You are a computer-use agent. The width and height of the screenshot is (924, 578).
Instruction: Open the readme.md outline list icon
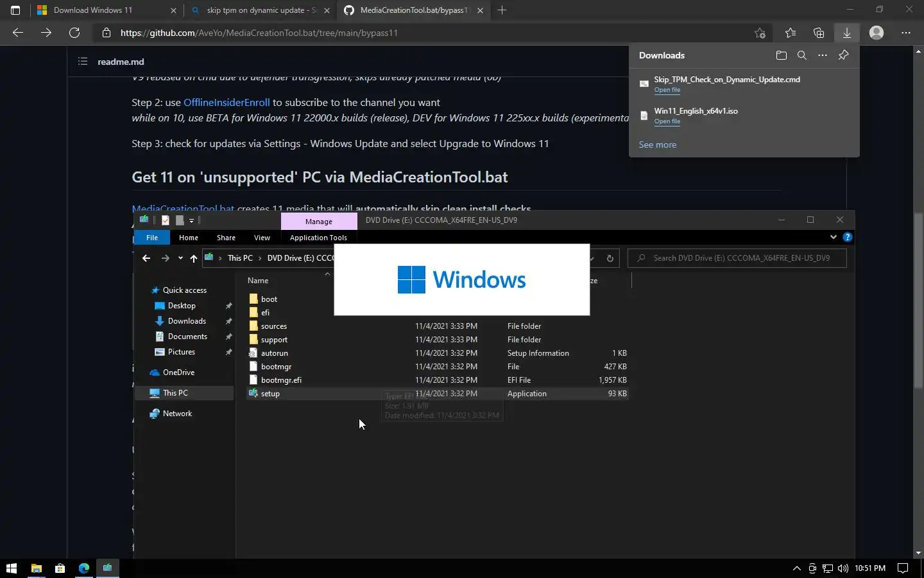coord(83,62)
